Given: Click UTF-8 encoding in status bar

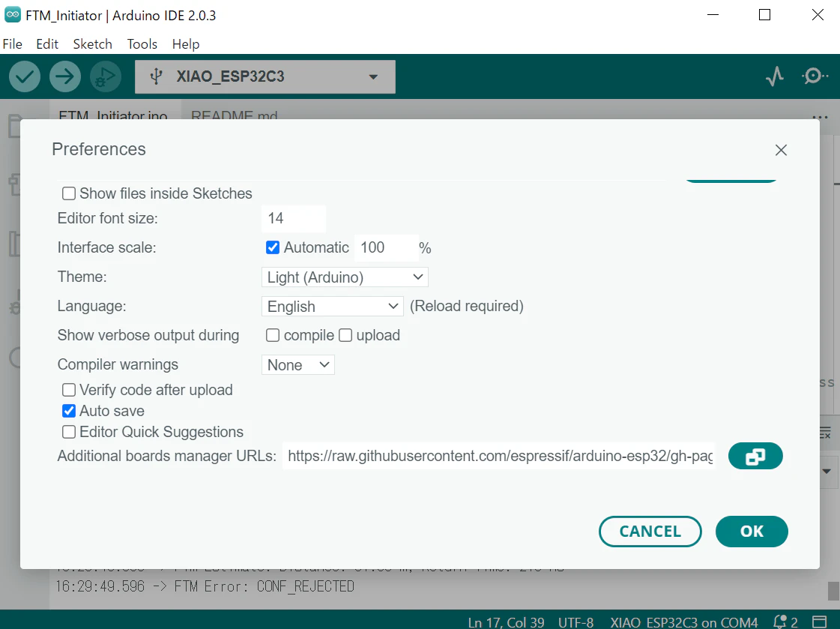Looking at the screenshot, I should point(575,622).
